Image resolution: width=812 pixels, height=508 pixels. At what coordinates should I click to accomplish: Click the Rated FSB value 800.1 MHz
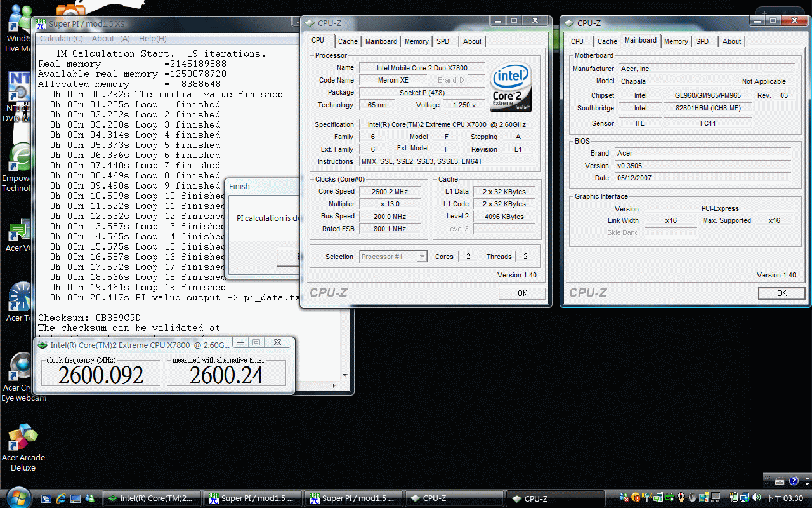[390, 229]
